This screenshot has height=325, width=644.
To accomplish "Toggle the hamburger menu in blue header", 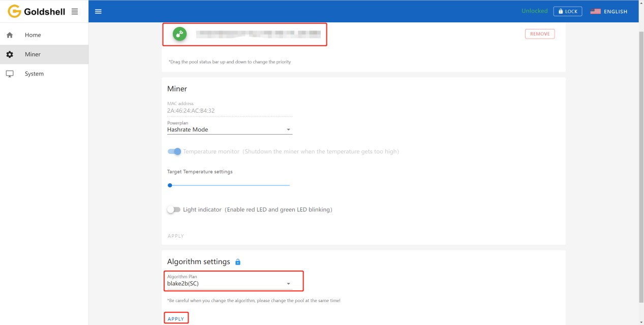I will pyautogui.click(x=98, y=11).
